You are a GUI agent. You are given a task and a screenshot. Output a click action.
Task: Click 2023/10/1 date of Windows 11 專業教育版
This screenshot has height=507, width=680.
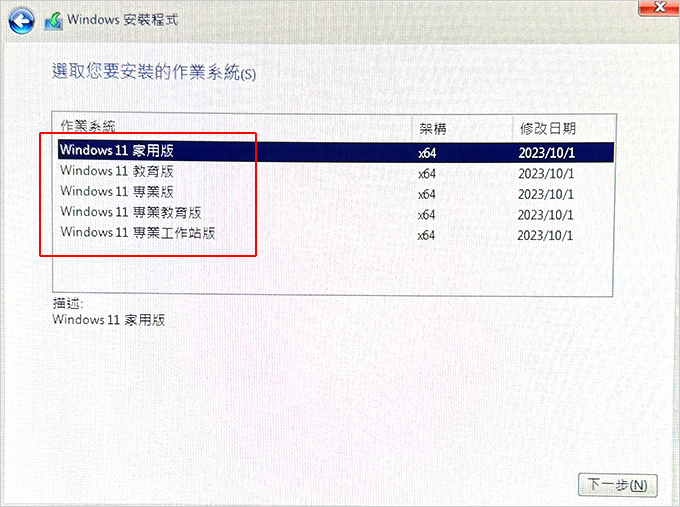pyautogui.click(x=545, y=215)
